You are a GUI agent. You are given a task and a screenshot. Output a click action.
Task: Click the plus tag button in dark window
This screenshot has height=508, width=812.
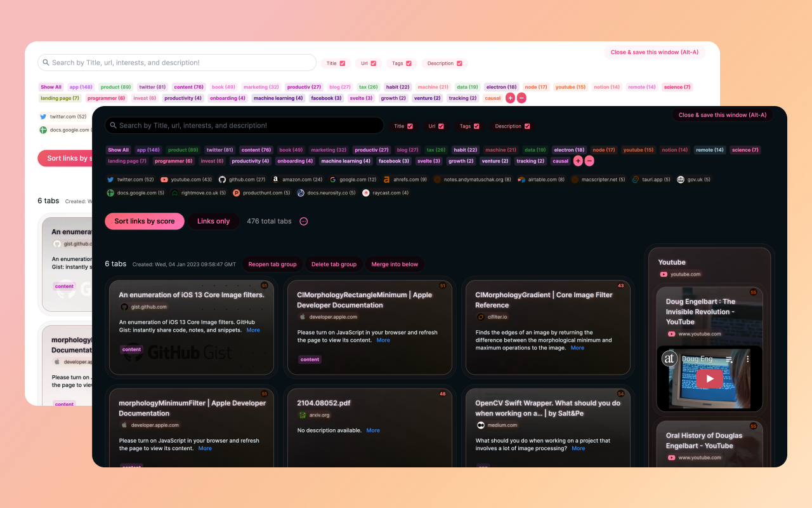[x=578, y=161]
